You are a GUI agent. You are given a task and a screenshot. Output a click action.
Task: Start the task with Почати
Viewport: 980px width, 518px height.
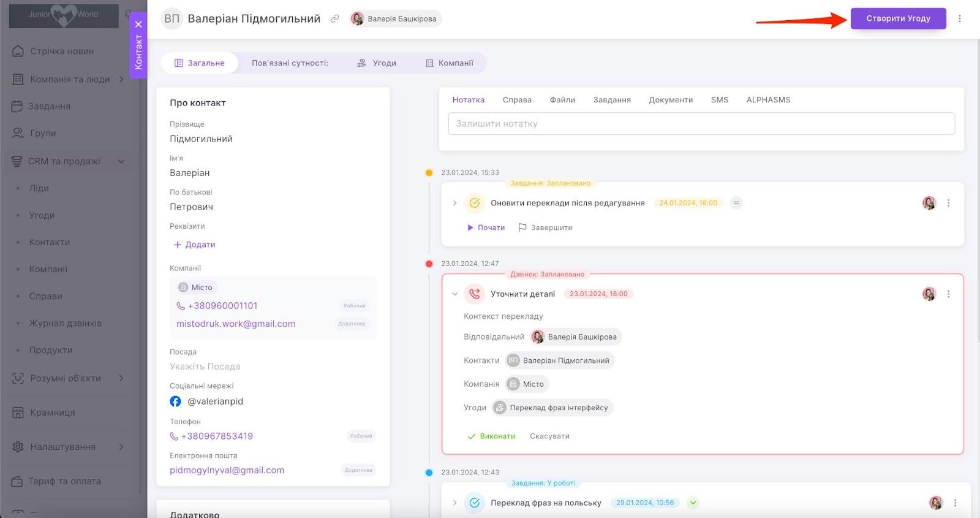[486, 227]
